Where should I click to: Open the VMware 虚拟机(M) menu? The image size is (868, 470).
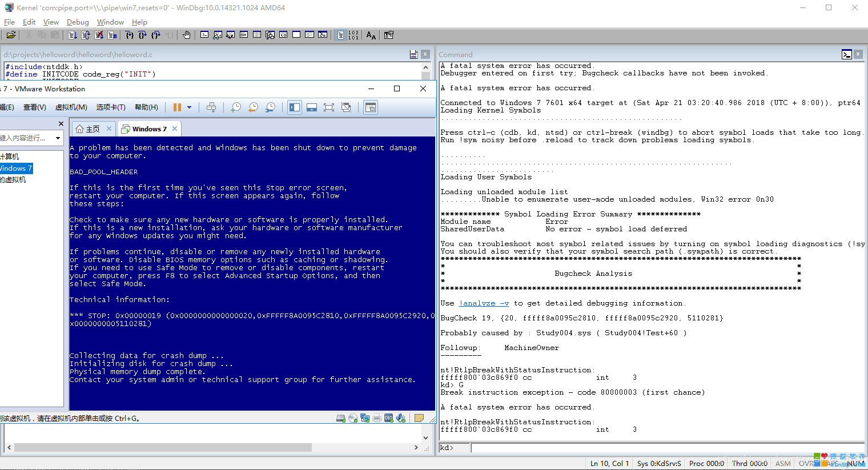tap(71, 107)
